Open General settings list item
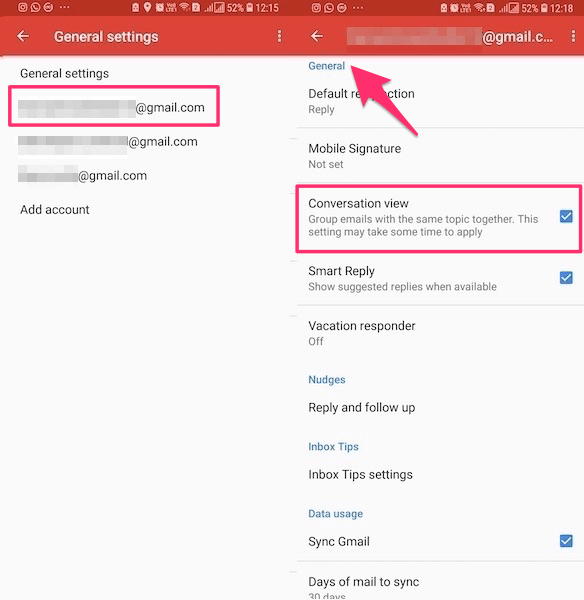This screenshot has width=584, height=600. point(64,73)
